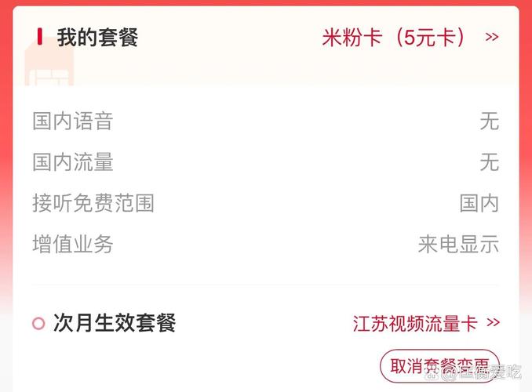The image size is (532, 392).
Task: Click the 来电显示 value text
Action: pyautogui.click(x=458, y=244)
